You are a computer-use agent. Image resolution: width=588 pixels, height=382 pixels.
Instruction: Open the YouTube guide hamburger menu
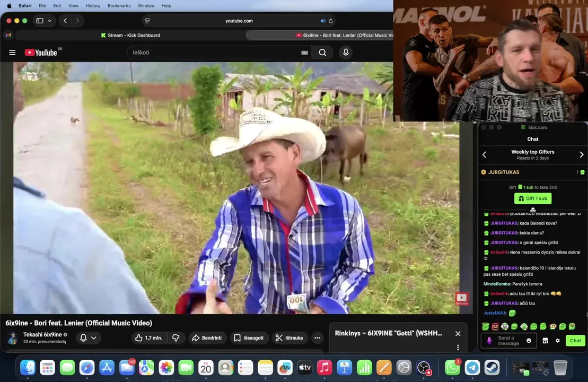tap(12, 53)
